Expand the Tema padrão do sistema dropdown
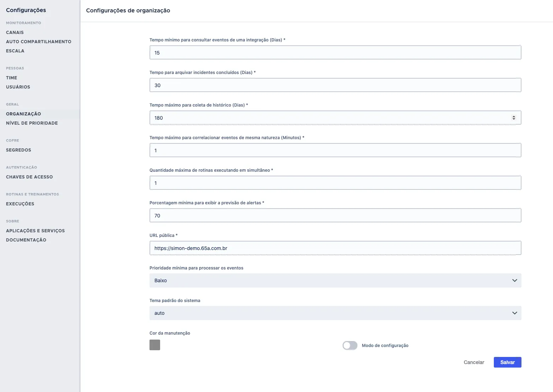 (x=335, y=313)
